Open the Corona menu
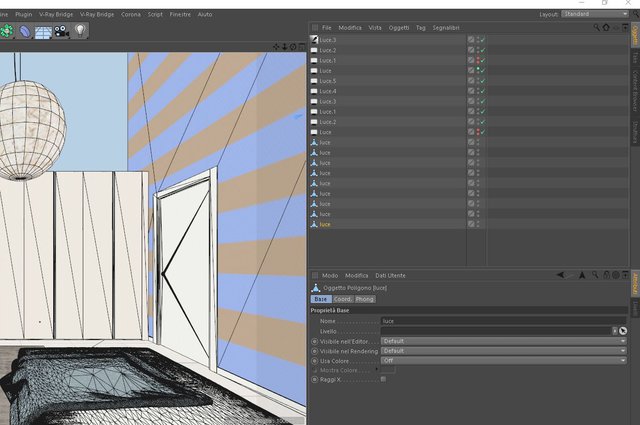640x425 pixels. (x=131, y=14)
